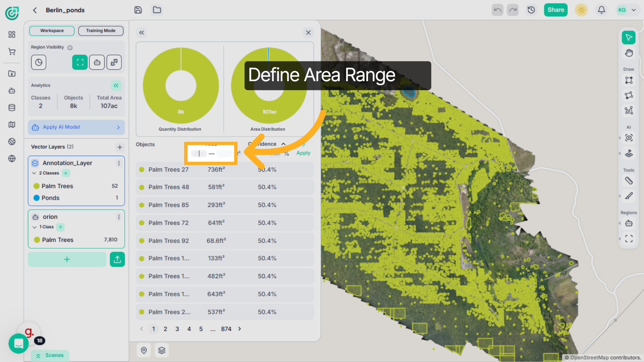644x362 pixels.
Task: Click Apply filter link
Action: pos(303,153)
